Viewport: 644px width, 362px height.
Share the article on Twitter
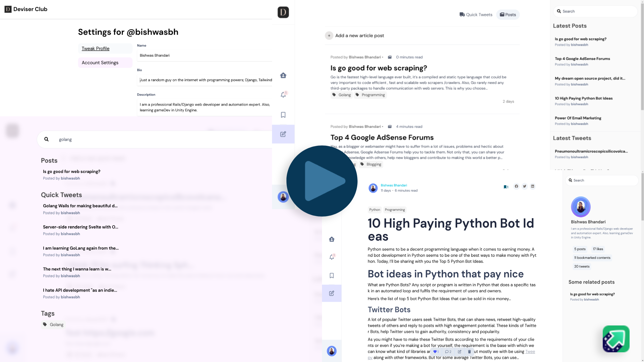pos(525,186)
